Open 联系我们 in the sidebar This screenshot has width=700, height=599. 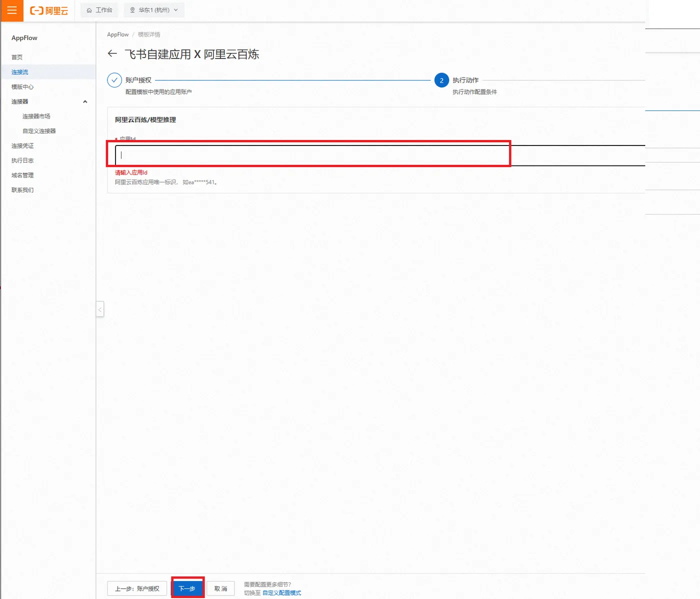click(x=22, y=190)
